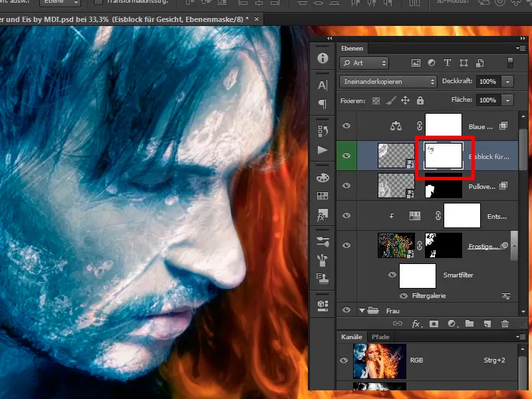Open the Clone Source stamp panel icon

click(323, 278)
